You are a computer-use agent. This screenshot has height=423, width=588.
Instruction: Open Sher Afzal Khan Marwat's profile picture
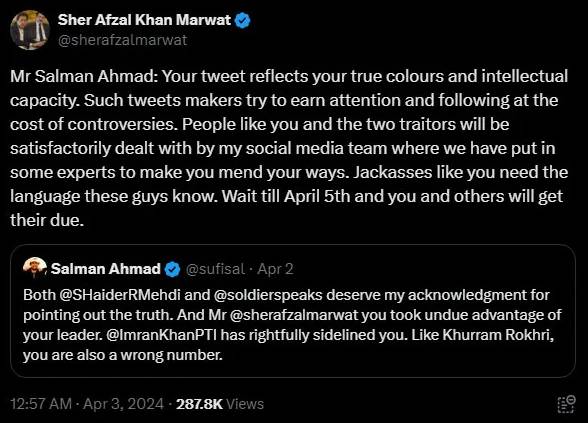click(x=30, y=30)
